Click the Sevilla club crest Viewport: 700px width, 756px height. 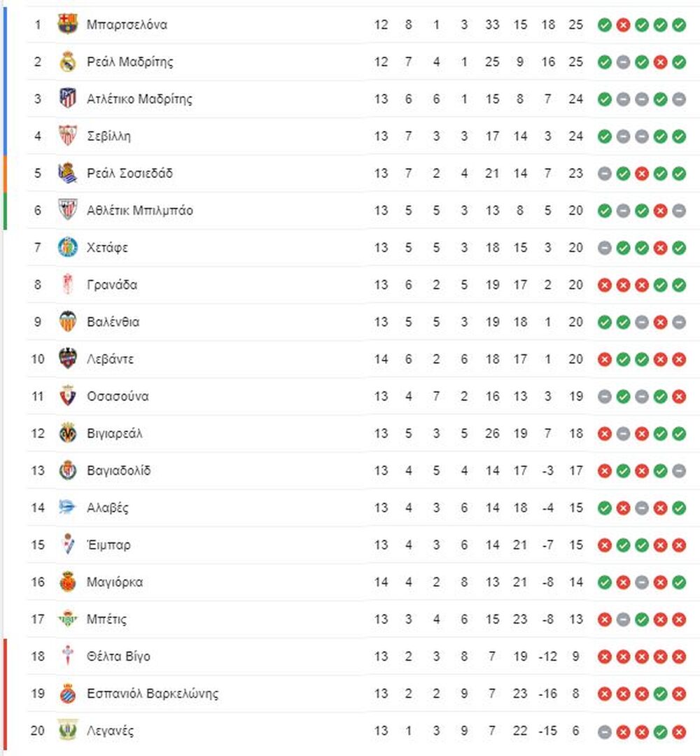coord(67,135)
